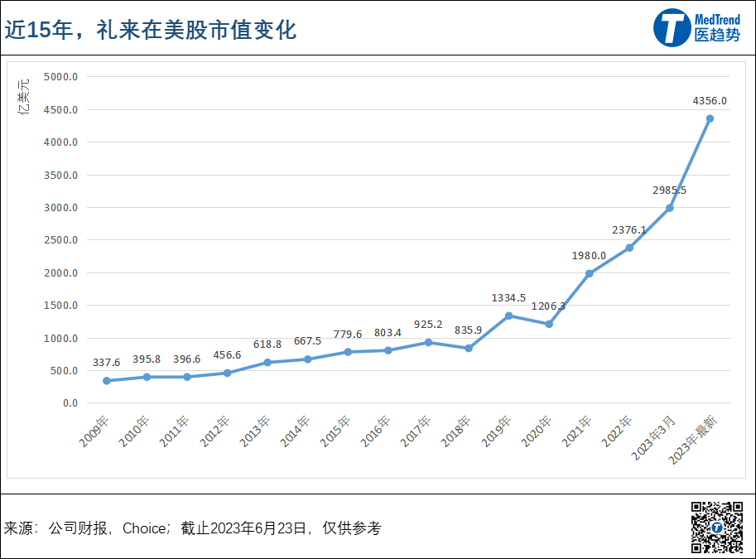Click the QR code in the footer
Viewport: 756px width, 559px height.
[717, 528]
